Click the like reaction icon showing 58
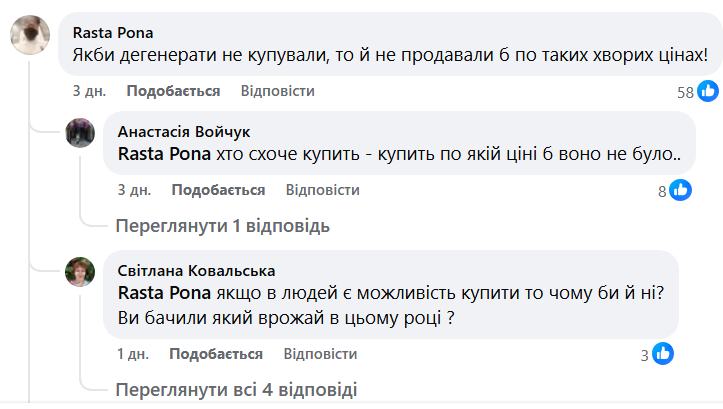 click(x=708, y=92)
